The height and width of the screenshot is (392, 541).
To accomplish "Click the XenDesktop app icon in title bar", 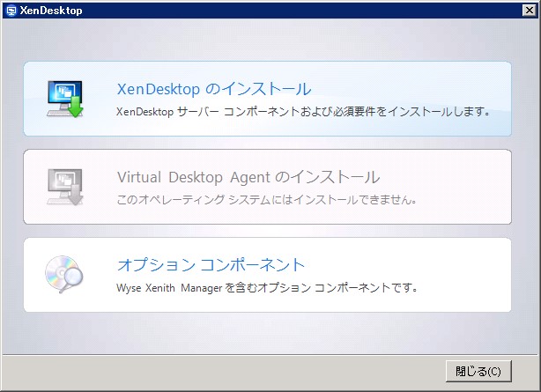I will (10, 11).
